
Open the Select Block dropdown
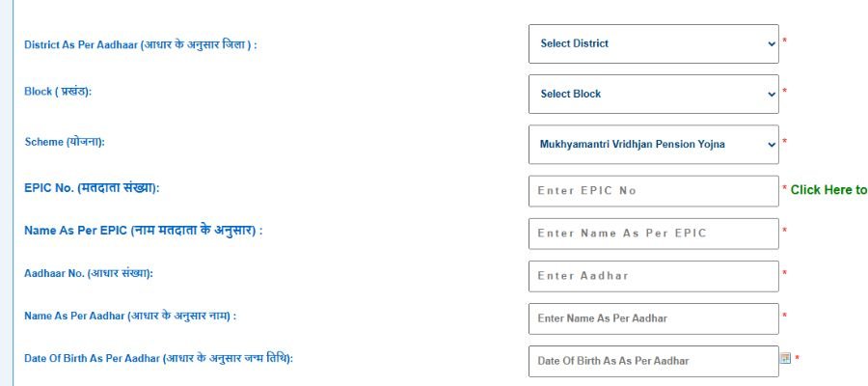(653, 95)
